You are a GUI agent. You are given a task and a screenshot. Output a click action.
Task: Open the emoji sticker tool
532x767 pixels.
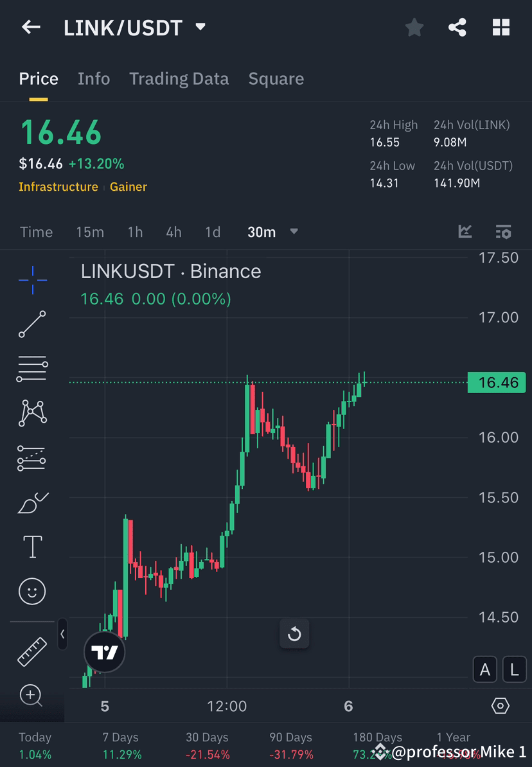[32, 591]
